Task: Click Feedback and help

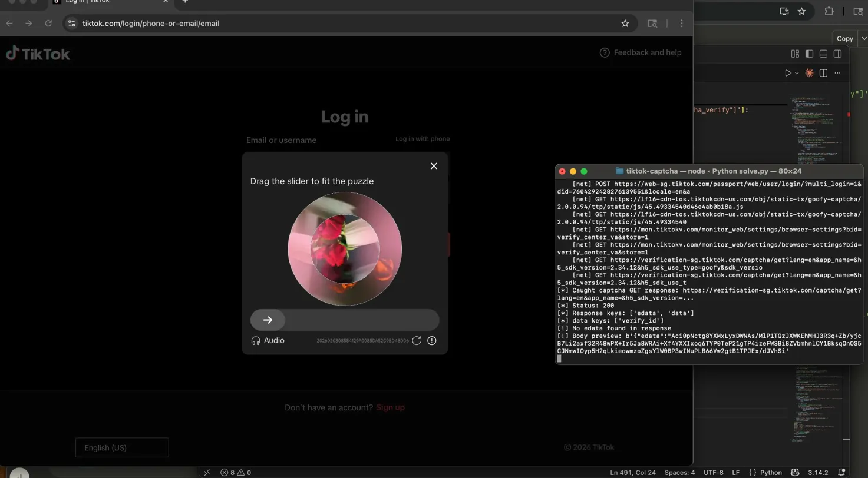Action: (641, 52)
